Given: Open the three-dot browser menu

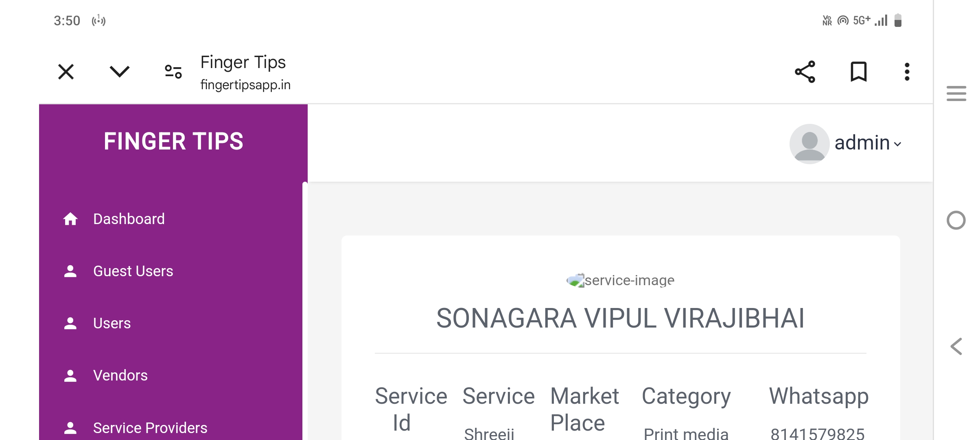Looking at the screenshot, I should 907,72.
